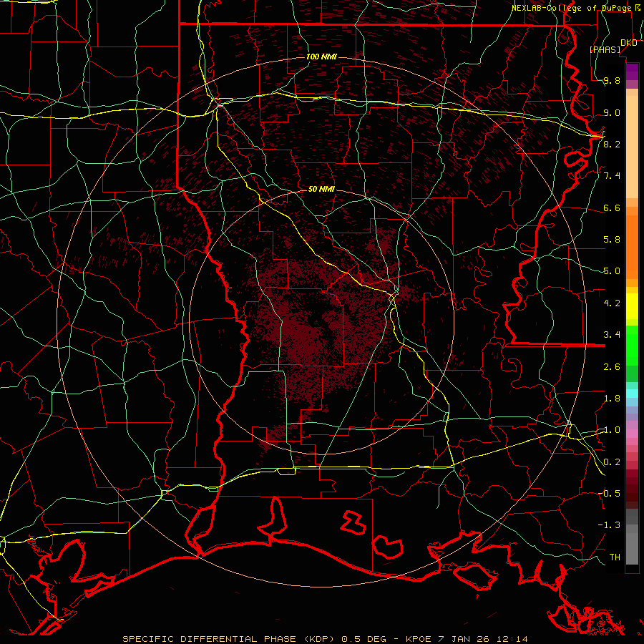Screen dimensions: 644x644
Task: Click the 5.8 value on color scale
Action: (612, 240)
